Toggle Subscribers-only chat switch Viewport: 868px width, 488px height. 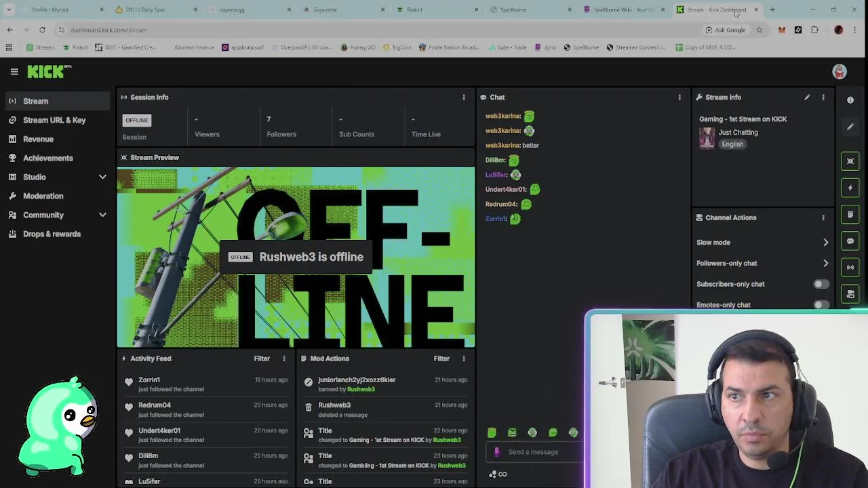[x=821, y=284]
